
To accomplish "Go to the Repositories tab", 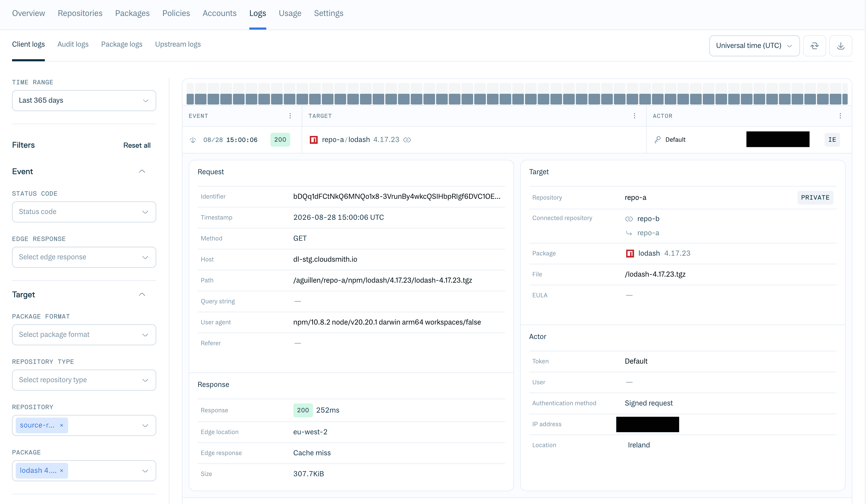I will 80,13.
